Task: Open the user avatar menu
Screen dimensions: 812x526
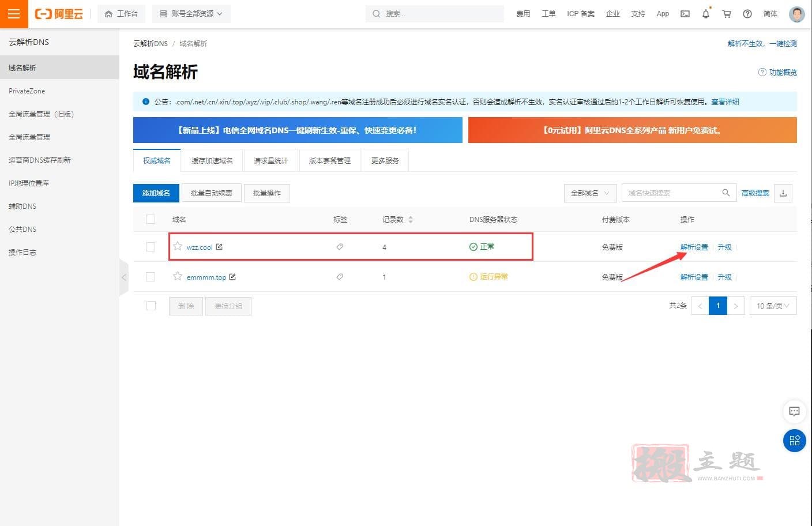Action: (x=797, y=14)
